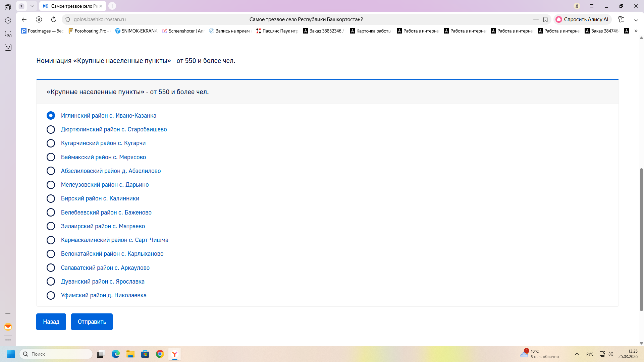Viewport: 644px width, 362px height.
Task: Open the Yandex home page icon
Action: (x=39, y=19)
